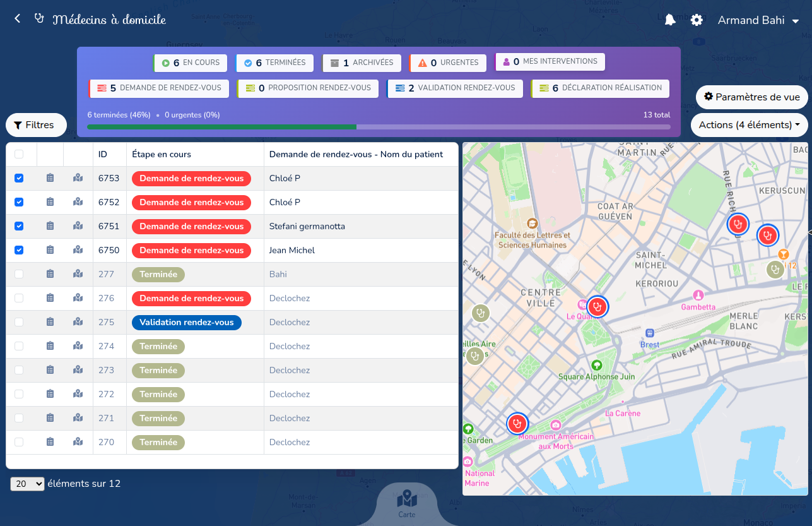Open the Actions (4 éléments) dropdown

tap(749, 125)
